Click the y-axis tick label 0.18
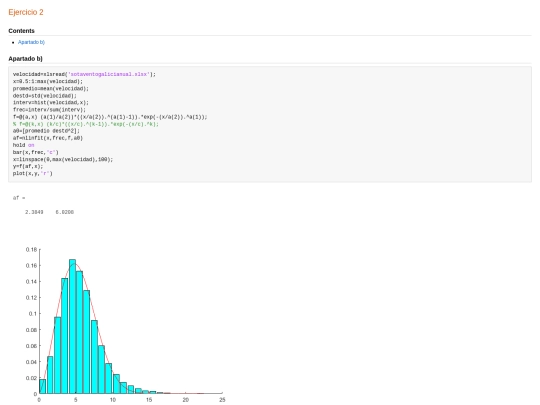The height and width of the screenshot is (405, 540). point(31,250)
